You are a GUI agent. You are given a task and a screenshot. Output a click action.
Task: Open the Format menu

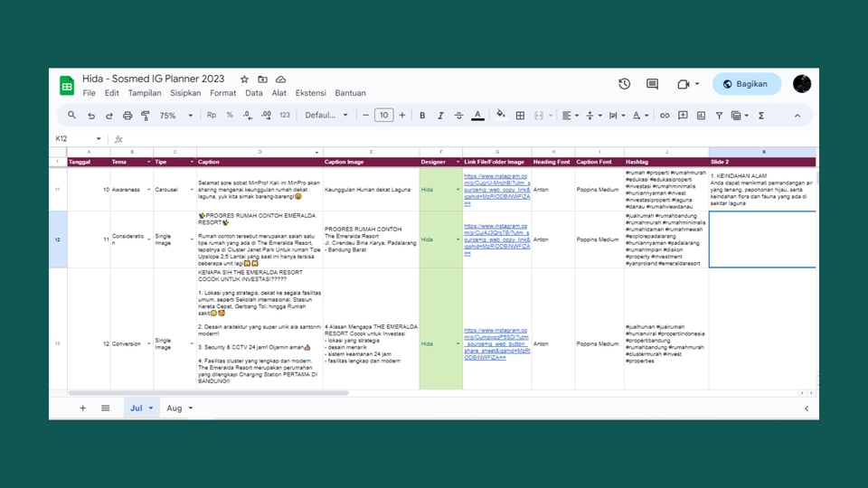click(223, 93)
